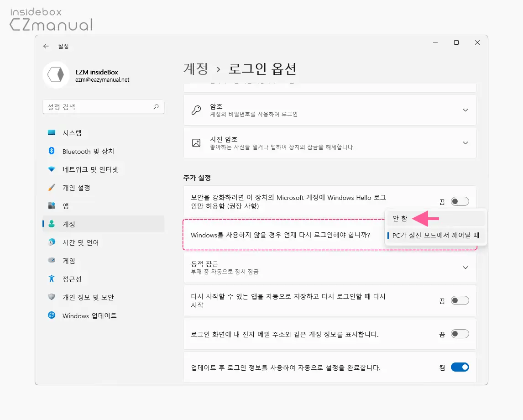Select 안 함 in the dropdown list
Viewport: 523px width, 420px height.
[435, 219]
